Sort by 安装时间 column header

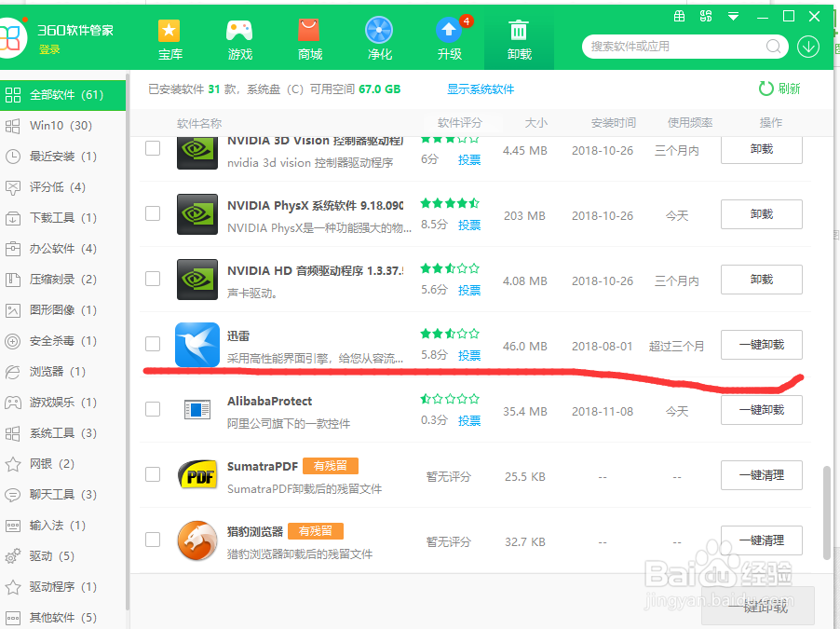[x=614, y=123]
